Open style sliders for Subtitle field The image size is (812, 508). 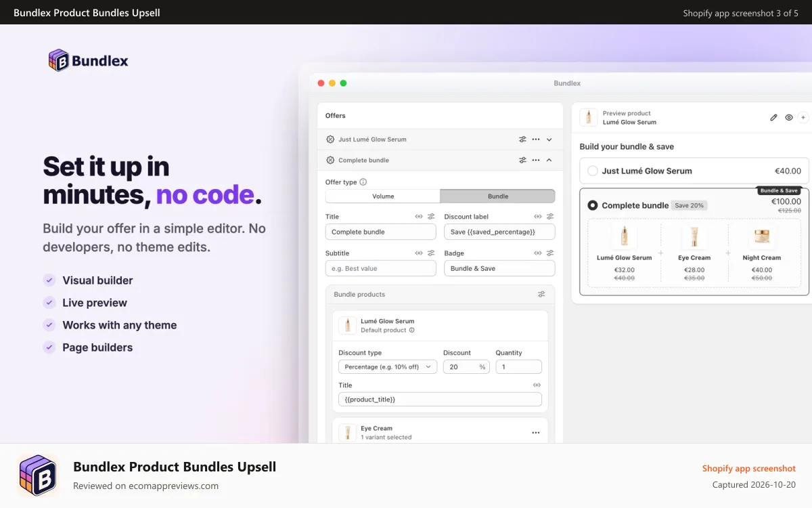tap(431, 253)
